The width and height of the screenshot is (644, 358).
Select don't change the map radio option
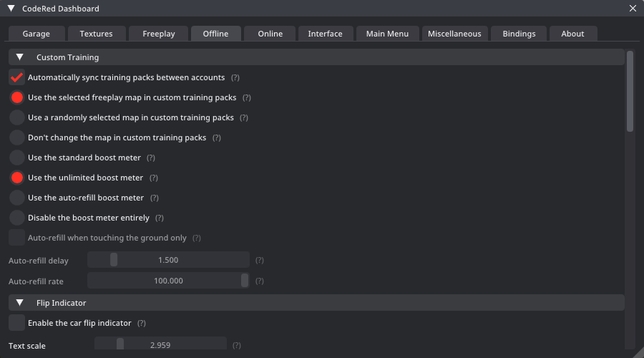[16, 137]
